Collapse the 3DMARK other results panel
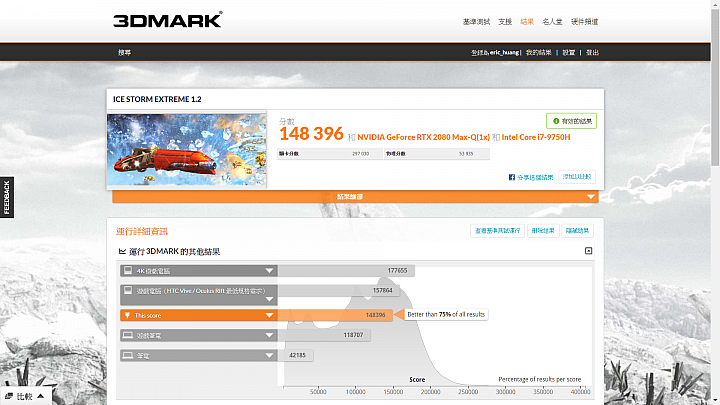720x405 pixels. (588, 251)
